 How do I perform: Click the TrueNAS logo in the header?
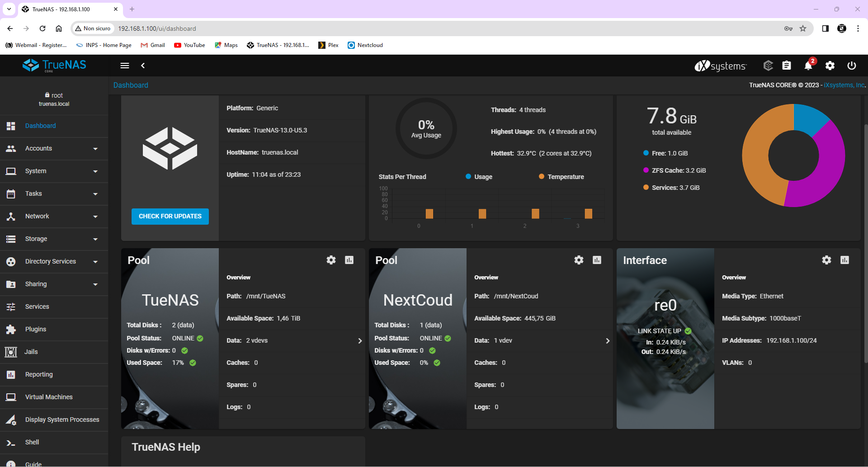click(x=54, y=66)
